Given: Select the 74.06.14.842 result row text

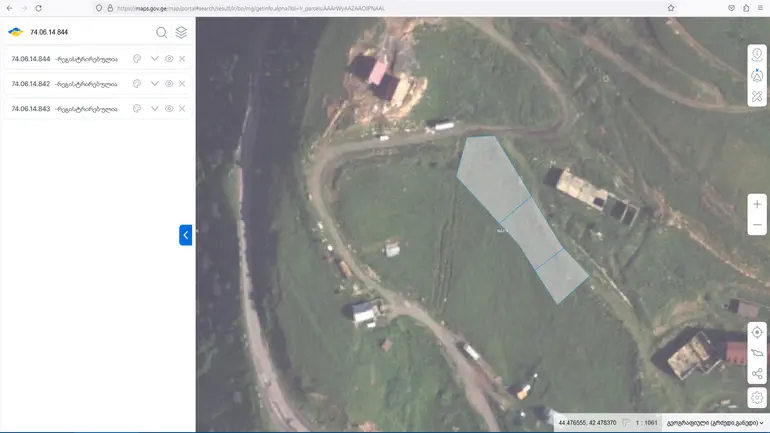Looking at the screenshot, I should point(64,84).
